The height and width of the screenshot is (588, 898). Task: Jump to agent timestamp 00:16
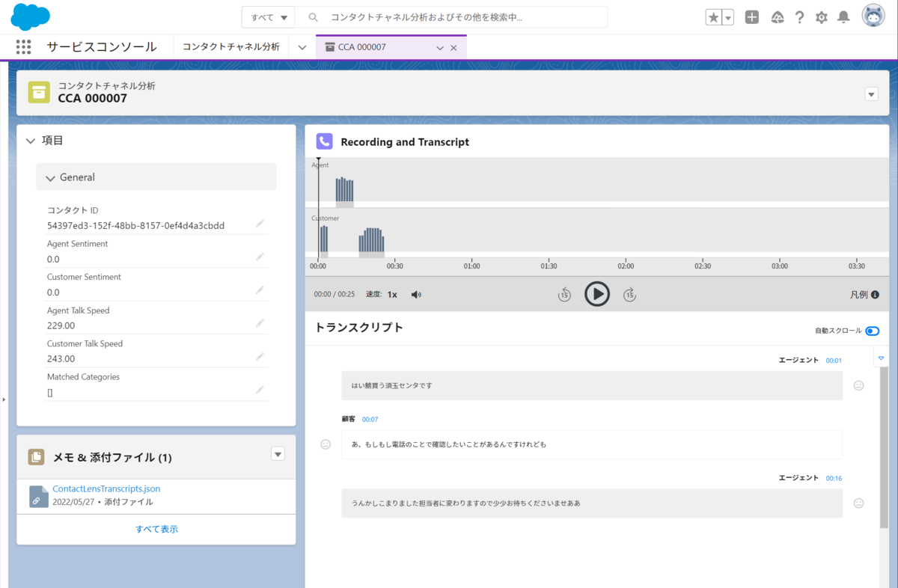(834, 478)
